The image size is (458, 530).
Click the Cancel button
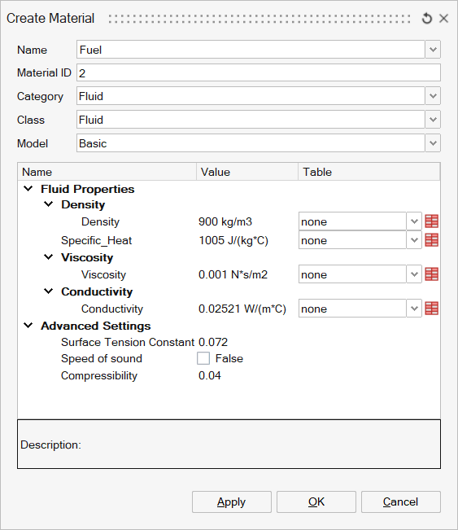[401, 502]
